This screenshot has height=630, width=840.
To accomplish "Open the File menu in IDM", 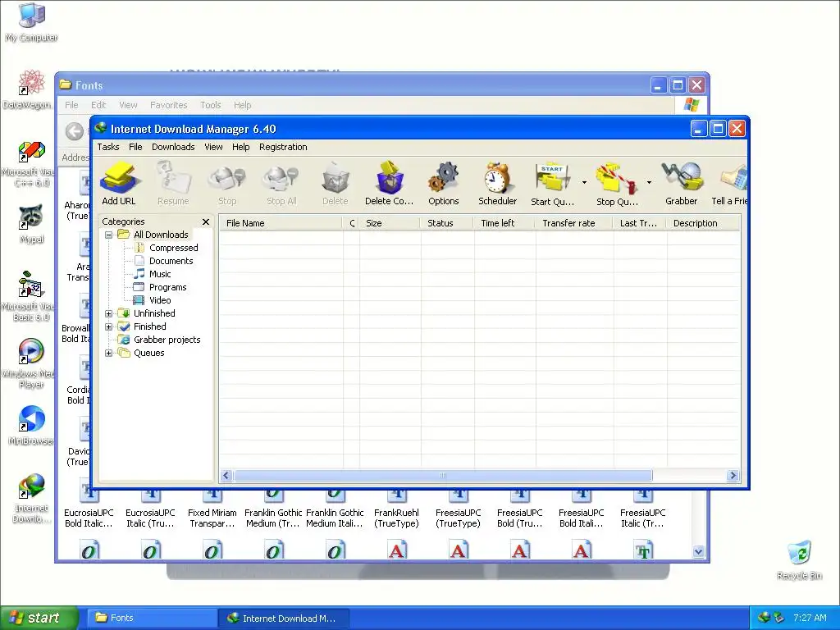I will click(x=135, y=147).
